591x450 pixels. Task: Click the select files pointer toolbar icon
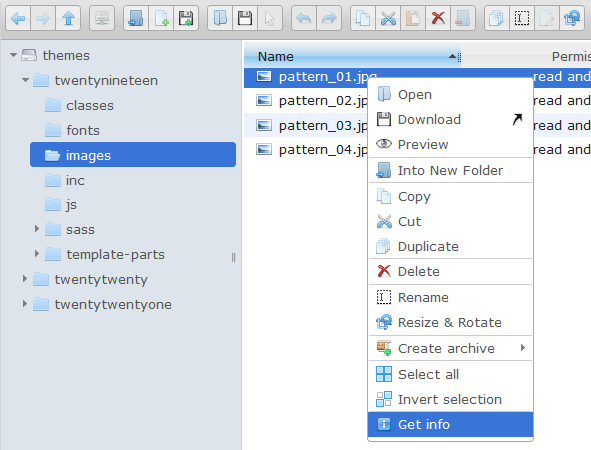270,18
